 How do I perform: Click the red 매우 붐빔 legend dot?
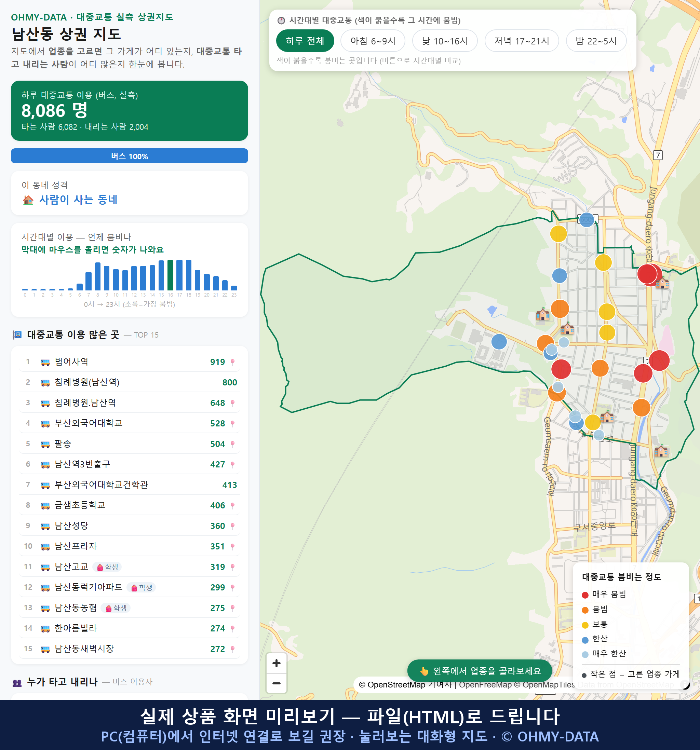coord(585,595)
